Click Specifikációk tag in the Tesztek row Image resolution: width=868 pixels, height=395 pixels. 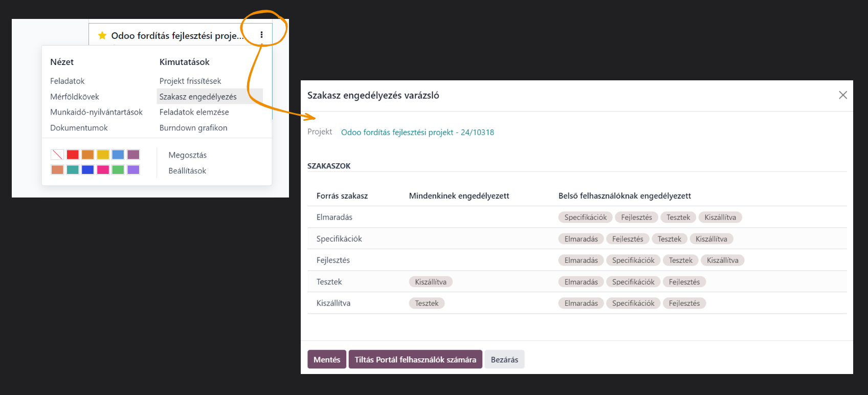633,282
